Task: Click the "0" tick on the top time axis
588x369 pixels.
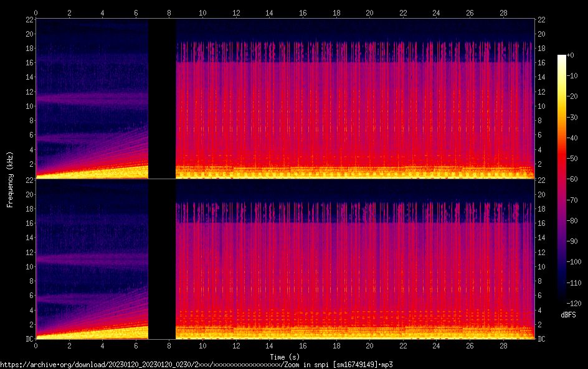Action: click(x=36, y=12)
